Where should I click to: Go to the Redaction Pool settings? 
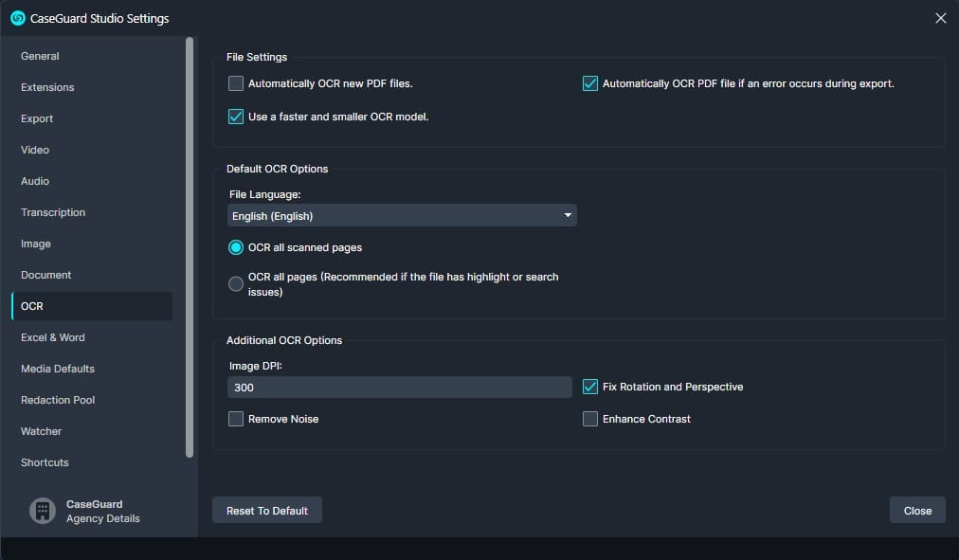(x=58, y=400)
